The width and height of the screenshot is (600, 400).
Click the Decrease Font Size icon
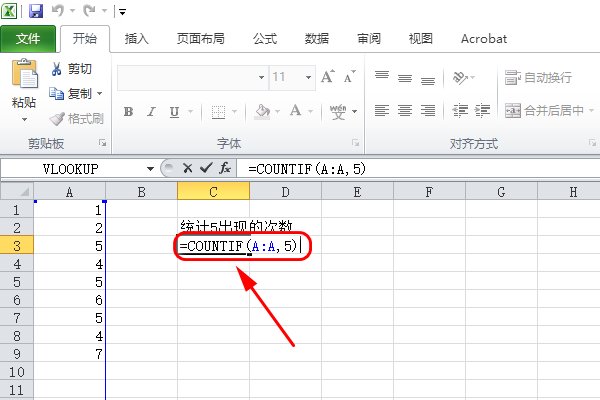click(349, 77)
